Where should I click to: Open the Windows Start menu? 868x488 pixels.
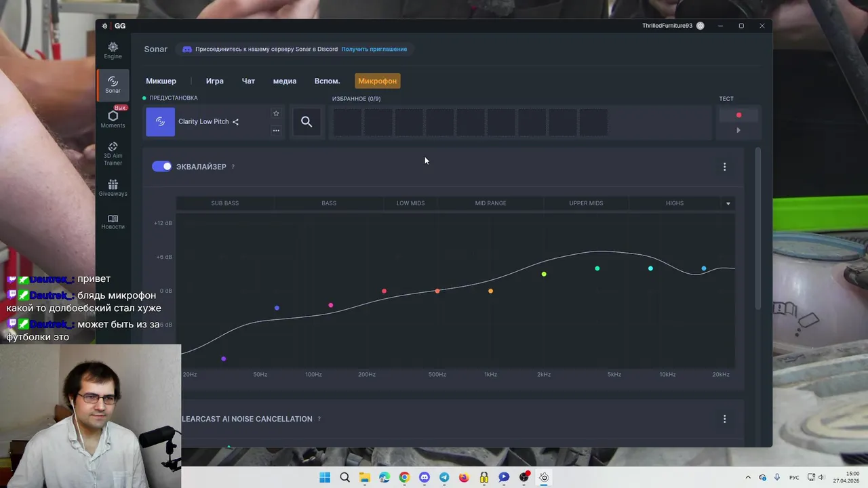(325, 477)
